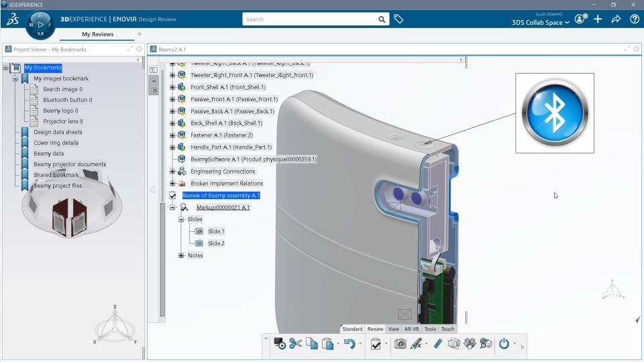Click the Sectioning box icon

454,343
